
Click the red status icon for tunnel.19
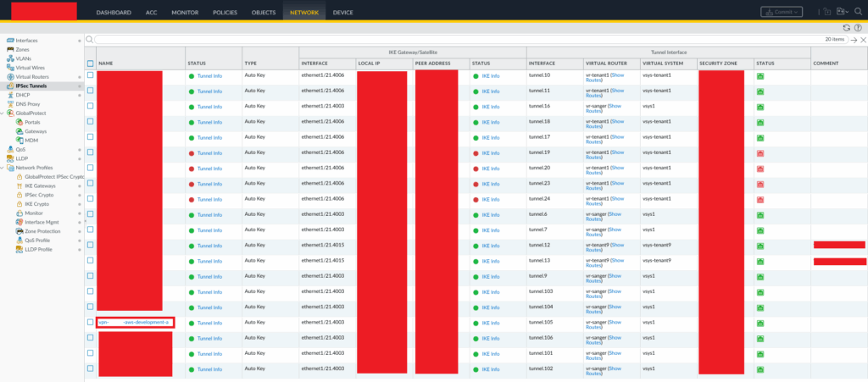[760, 152]
